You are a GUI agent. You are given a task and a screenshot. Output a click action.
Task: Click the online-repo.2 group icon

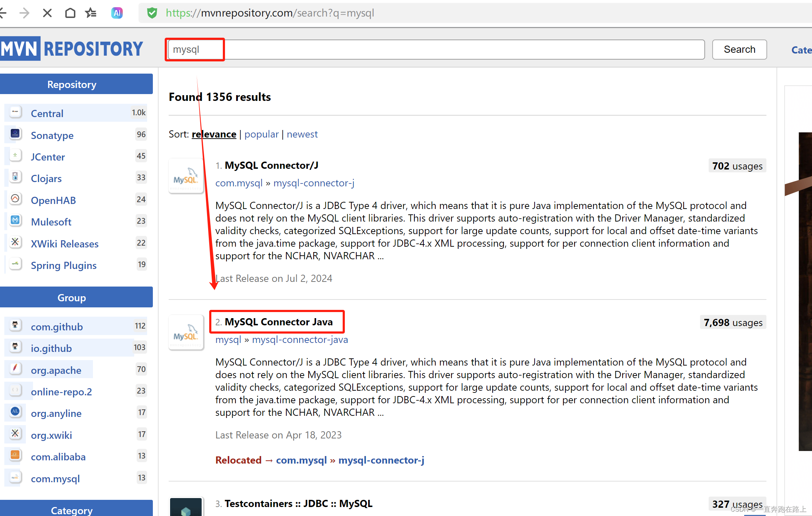pyautogui.click(x=15, y=390)
